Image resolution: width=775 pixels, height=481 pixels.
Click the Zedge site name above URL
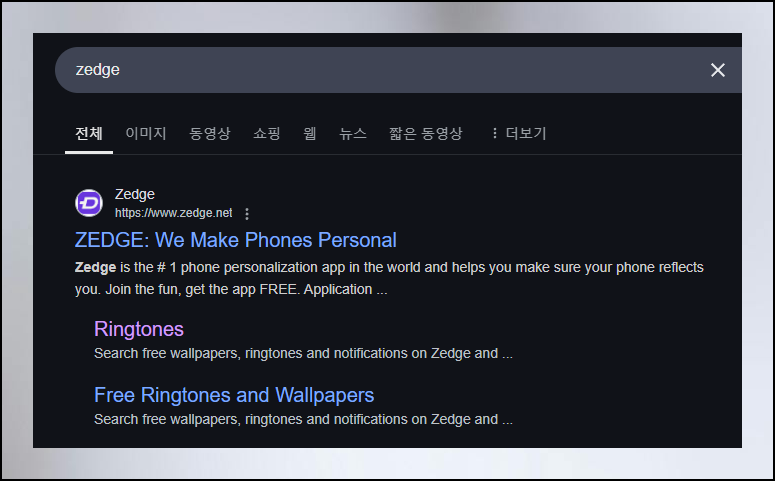tap(135, 194)
